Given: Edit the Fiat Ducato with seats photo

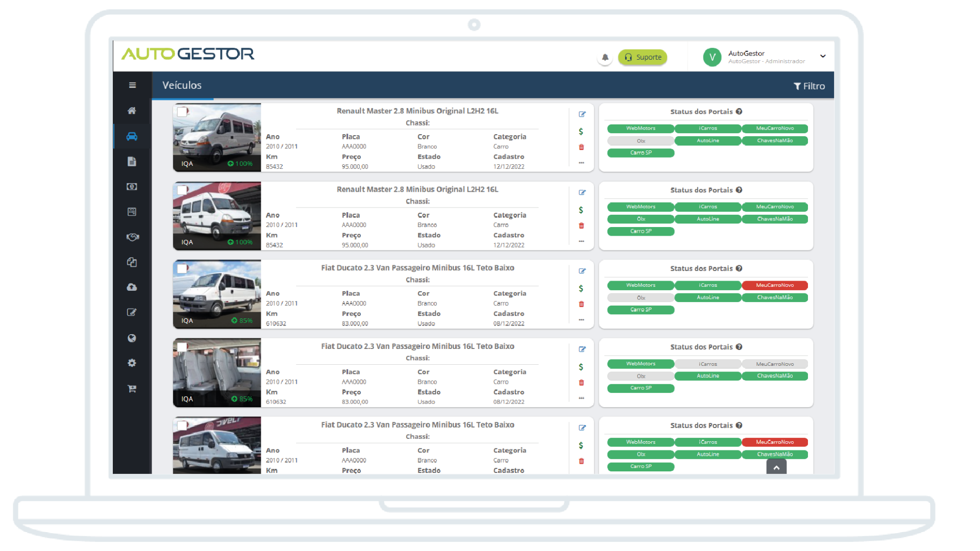Looking at the screenshot, I should click(582, 349).
